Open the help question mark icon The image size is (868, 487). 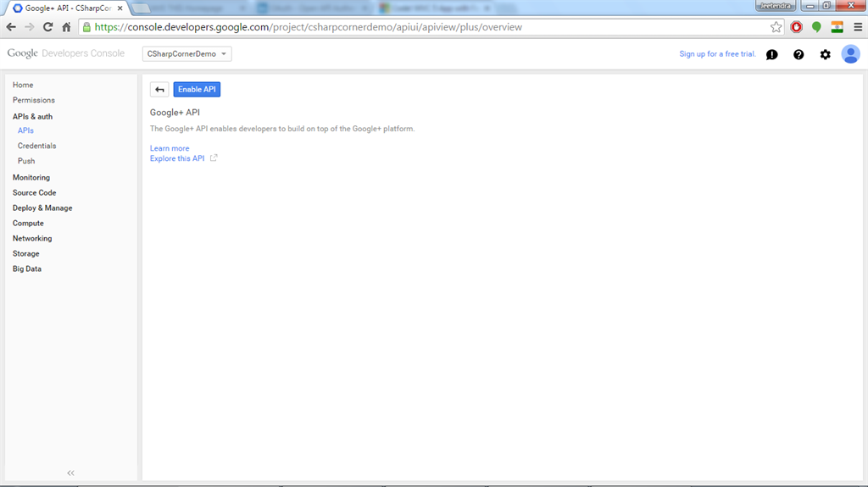click(798, 54)
